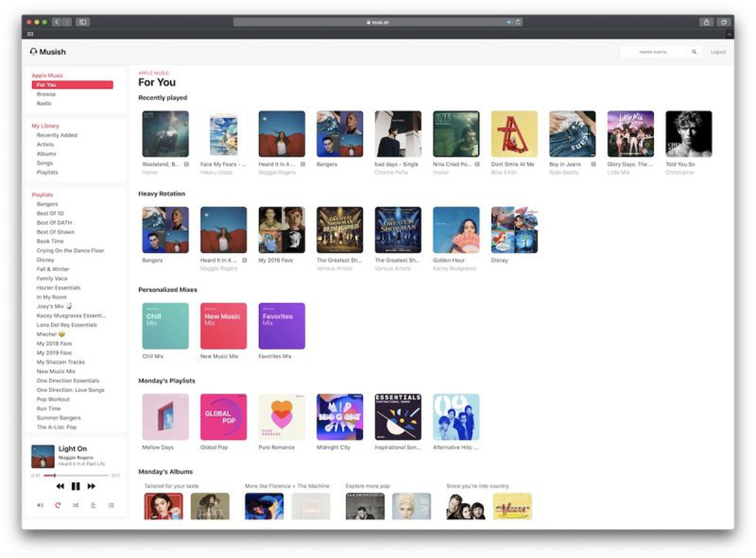The width and height of the screenshot is (756, 558).
Task: Show lyrics using the player icon
Action: pos(94,505)
